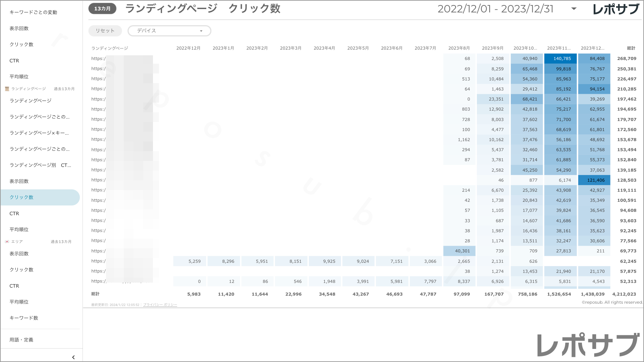Click the レポサブ logo at top right
The image size is (644, 362).
616,9
